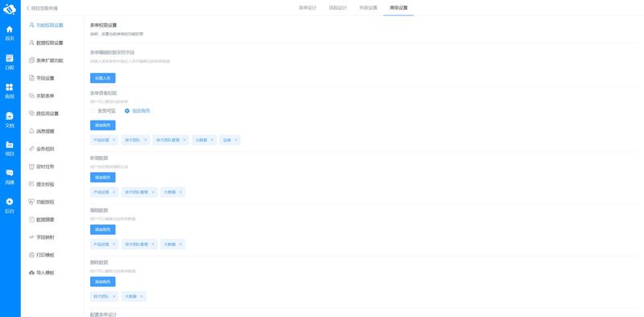This screenshot has height=317, width=644.
Task: Click the 表单查看权限 section label
Action: [104, 93]
